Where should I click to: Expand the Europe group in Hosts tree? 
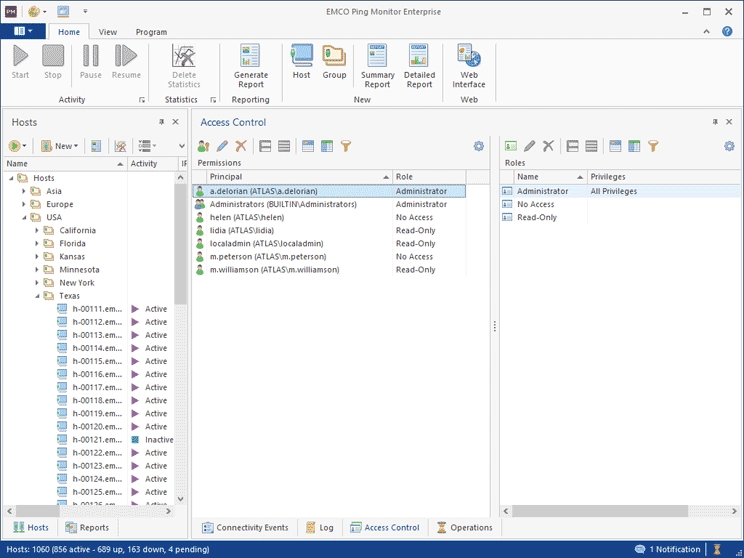(x=24, y=205)
